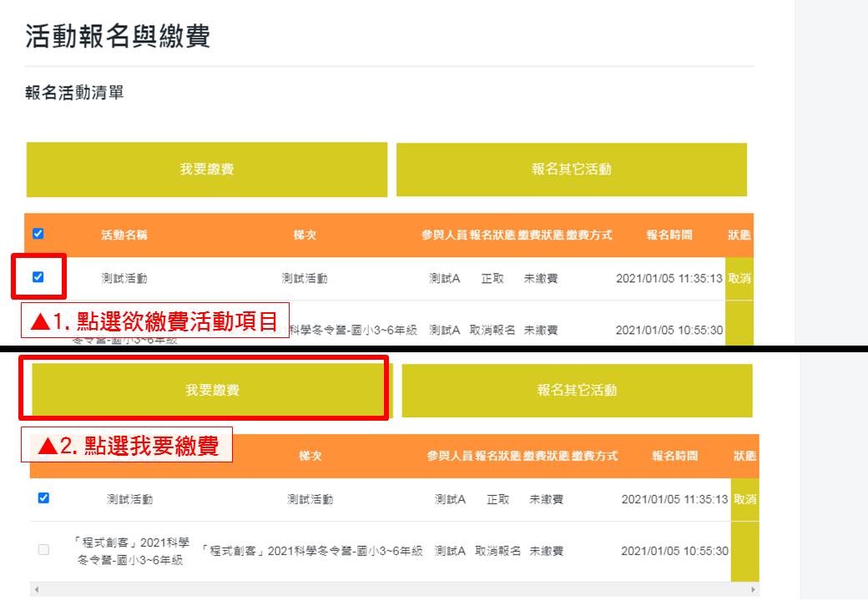Screen dimensions: 868x601
Task: Click 報名其它活動 button in the upper screenshot
Action: [x=571, y=169]
